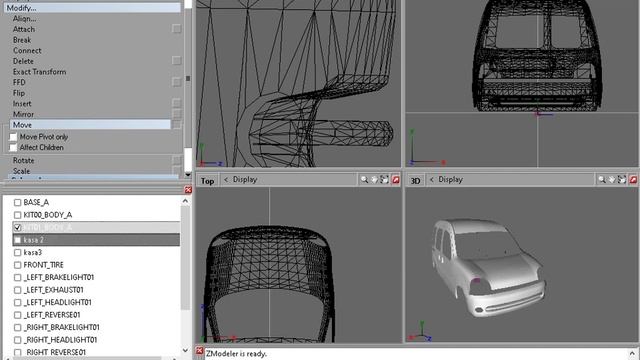Image resolution: width=640 pixels, height=360 pixels.
Task: Check the _LEFT_HEADLIGHT01 visibility box
Action: (17, 302)
